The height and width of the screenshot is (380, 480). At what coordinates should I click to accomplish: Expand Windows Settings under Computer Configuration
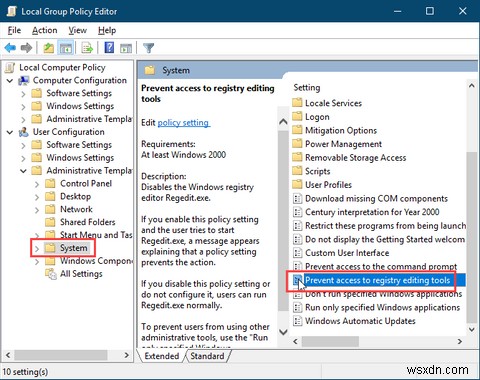click(x=23, y=107)
